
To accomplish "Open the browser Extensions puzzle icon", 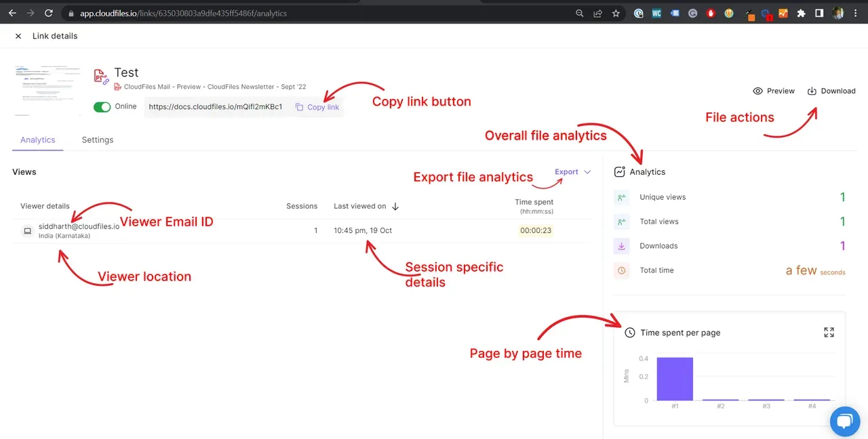I will coord(801,13).
